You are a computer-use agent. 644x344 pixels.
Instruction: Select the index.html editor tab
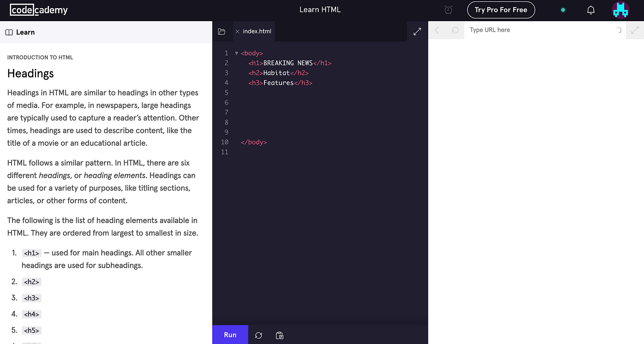[253, 31]
